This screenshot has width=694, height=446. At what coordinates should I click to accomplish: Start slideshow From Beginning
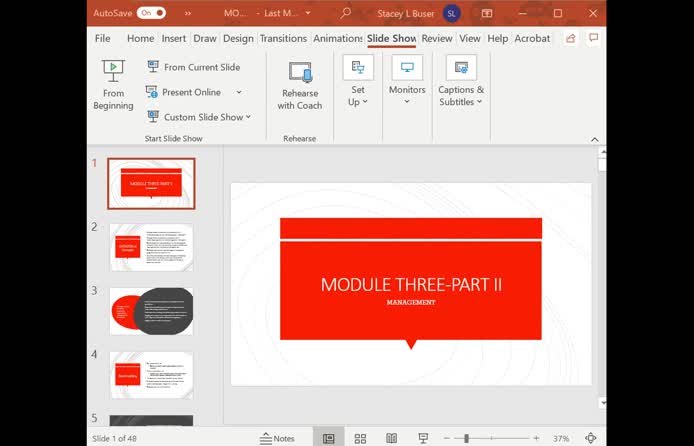tap(113, 85)
